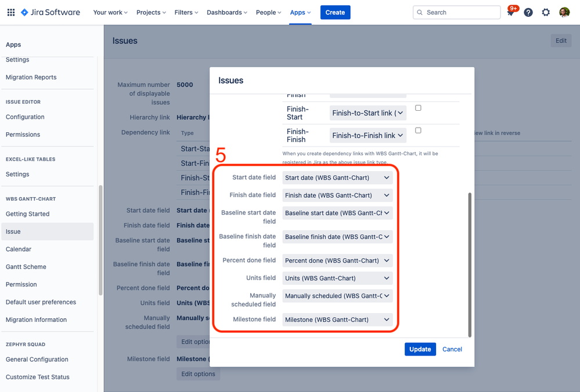Open Issue Editor Permissions

tap(23, 135)
